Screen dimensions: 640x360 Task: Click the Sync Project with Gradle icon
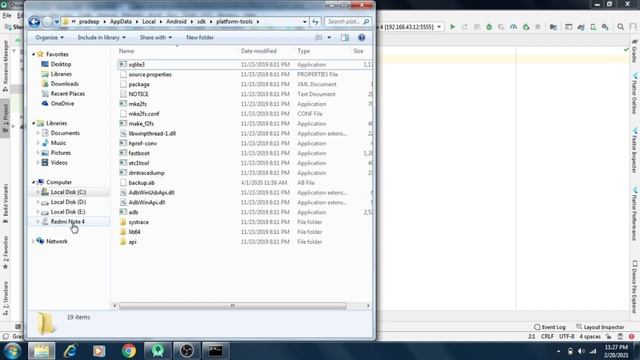[581, 27]
